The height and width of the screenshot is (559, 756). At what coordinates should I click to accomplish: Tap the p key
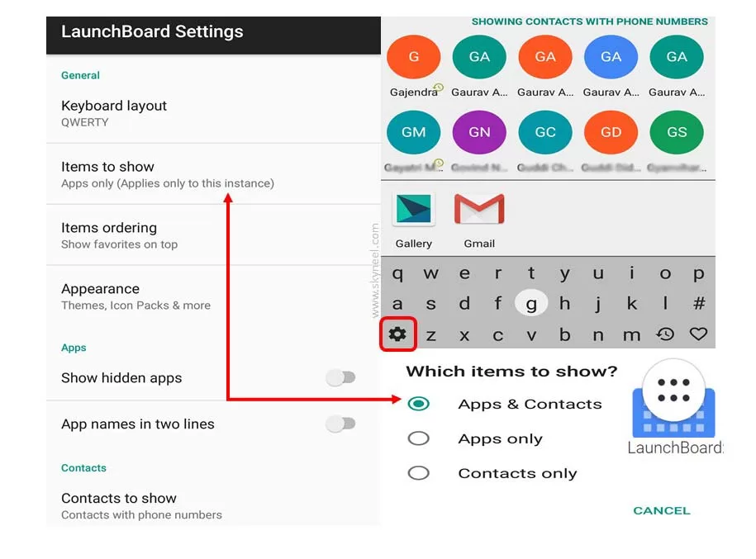pos(698,273)
